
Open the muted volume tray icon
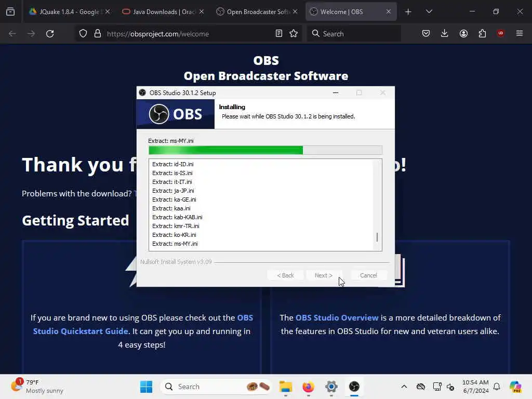coord(450,387)
